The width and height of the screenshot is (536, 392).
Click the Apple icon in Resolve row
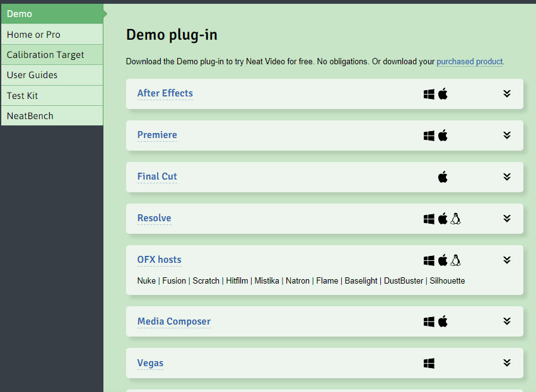tap(443, 219)
